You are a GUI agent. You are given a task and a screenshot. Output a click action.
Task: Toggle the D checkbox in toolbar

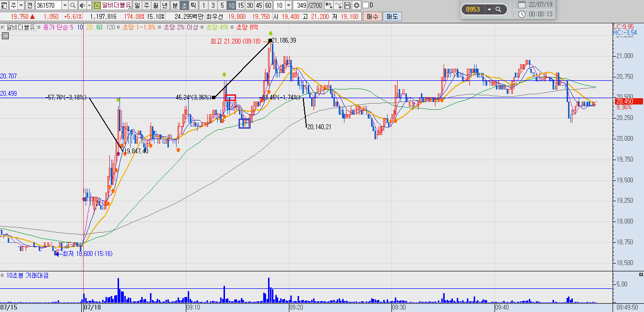[x=365, y=5]
